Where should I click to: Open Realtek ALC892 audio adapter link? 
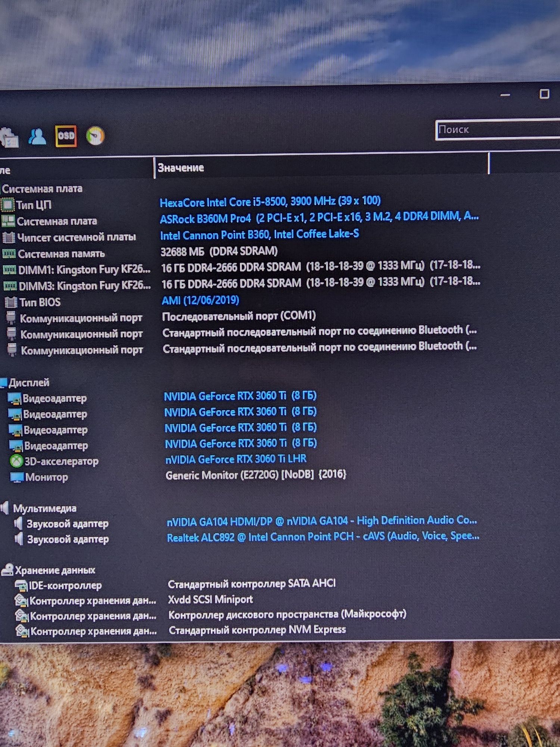(323, 537)
